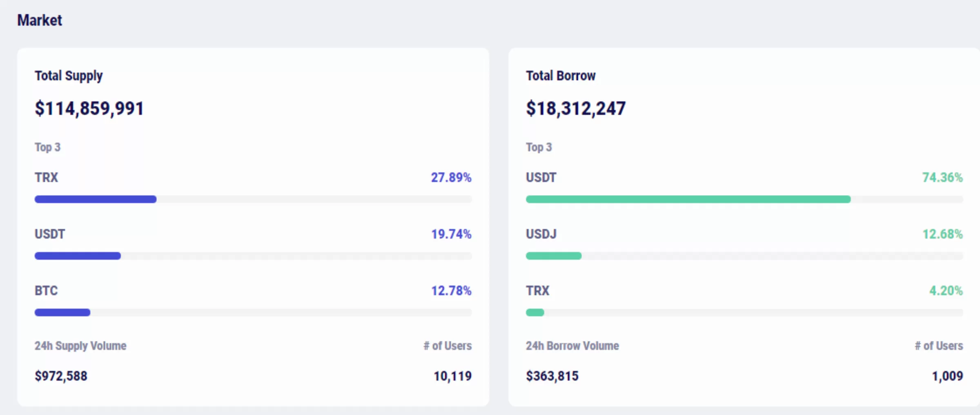Screen dimensions: 980x415
Task: Click the 24h Supply Volume label
Action: tap(80, 346)
